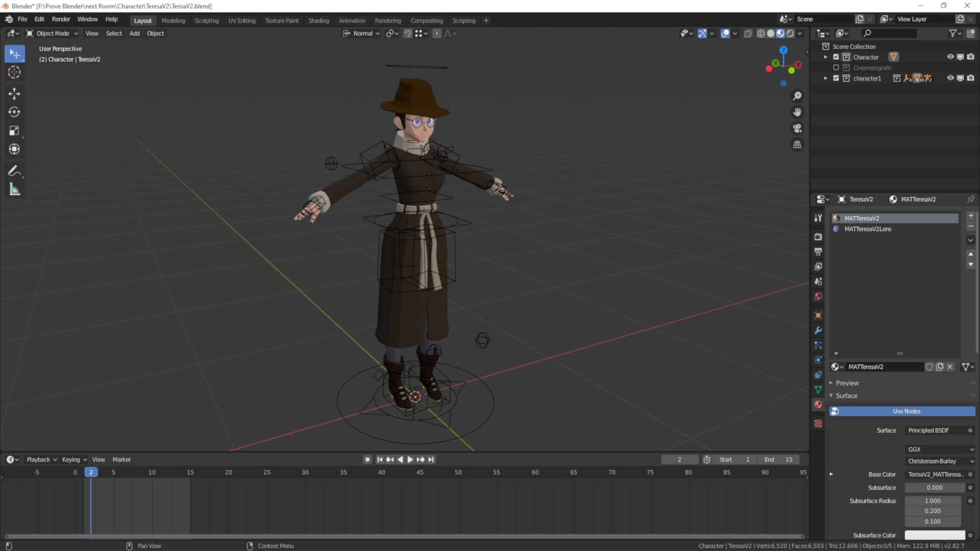Enable the Cinematografic collection checkbox
Screen dimensions: 980x551
point(836,68)
